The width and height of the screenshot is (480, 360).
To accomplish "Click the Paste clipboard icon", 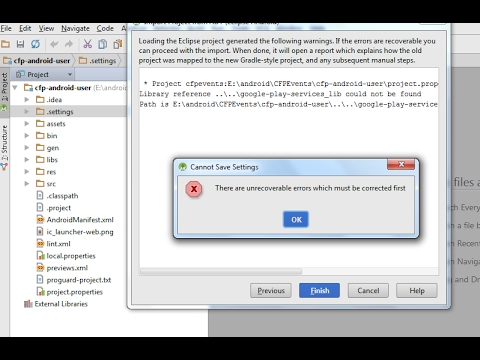I will 118,44.
